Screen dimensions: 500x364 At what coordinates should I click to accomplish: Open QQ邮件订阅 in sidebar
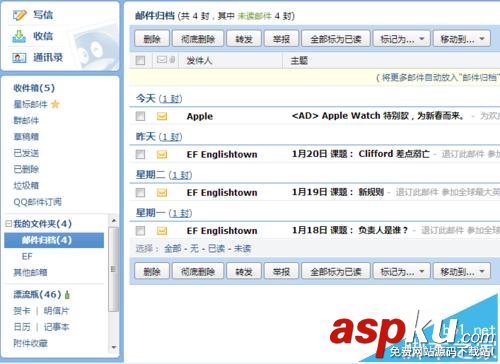(x=37, y=202)
